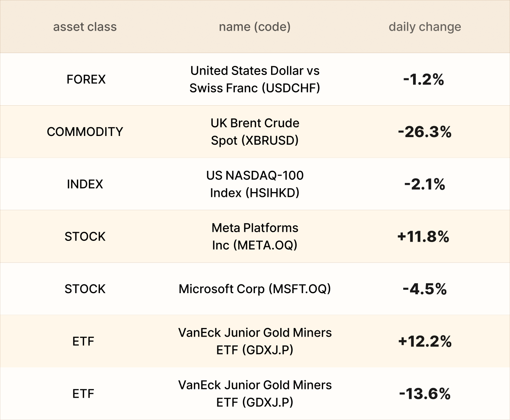Select the STOCK cell in the Microsoft row
This screenshot has height=420, width=510.
[x=85, y=289]
